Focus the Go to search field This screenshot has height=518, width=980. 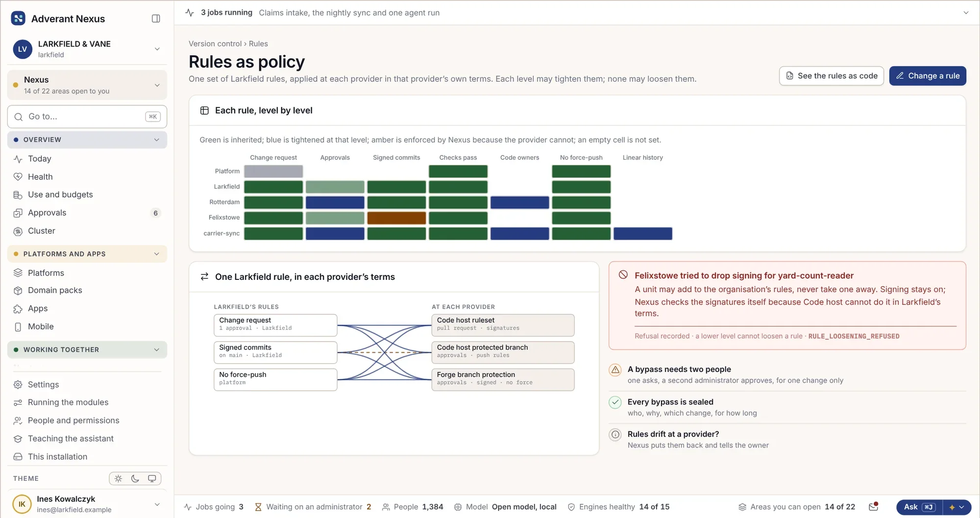pyautogui.click(x=87, y=117)
